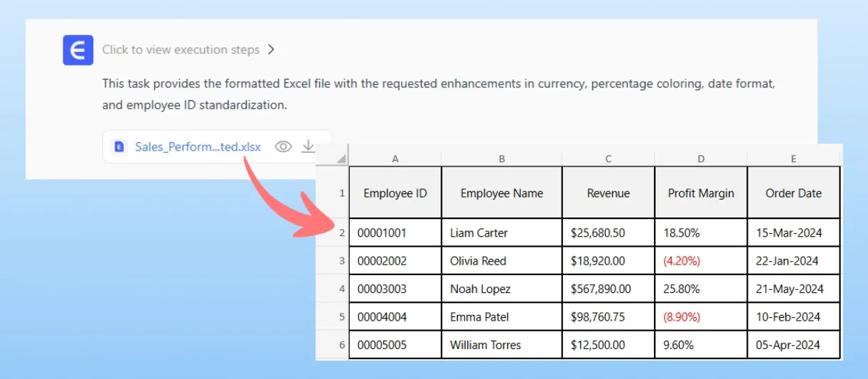868x379 pixels.
Task: Select column C header
Action: pyautogui.click(x=608, y=159)
